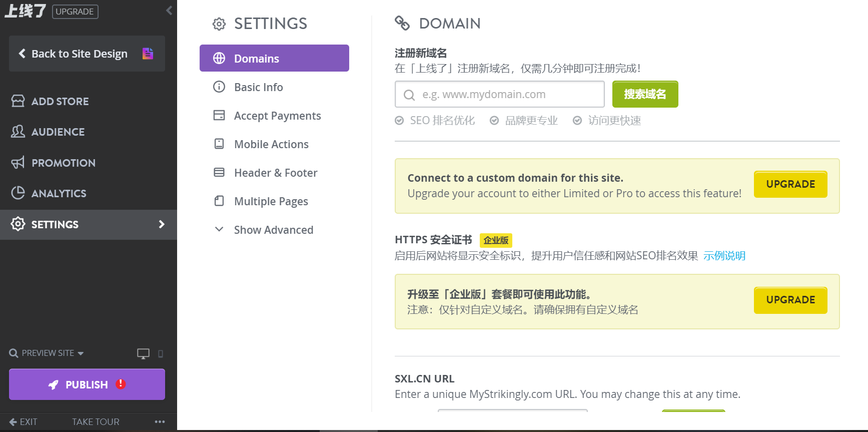Click the Settings gear icon in sidebar

pos(18,224)
